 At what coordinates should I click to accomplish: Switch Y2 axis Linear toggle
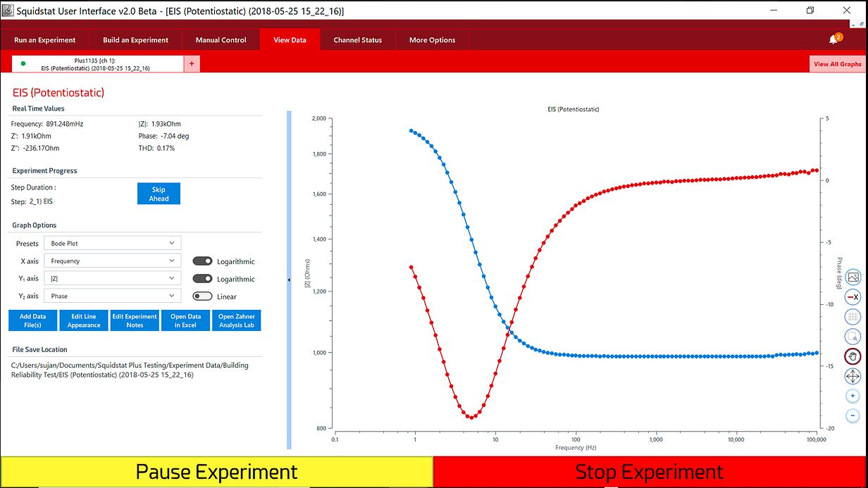point(202,296)
